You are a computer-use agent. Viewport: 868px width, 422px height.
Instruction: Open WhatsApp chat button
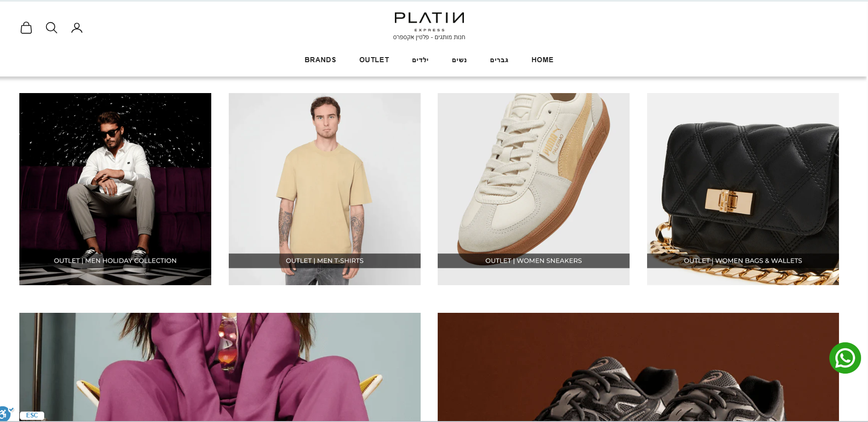[x=845, y=358]
